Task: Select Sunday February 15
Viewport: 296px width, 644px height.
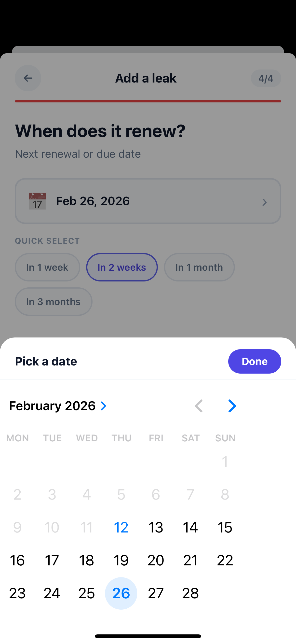Action: coord(225,527)
